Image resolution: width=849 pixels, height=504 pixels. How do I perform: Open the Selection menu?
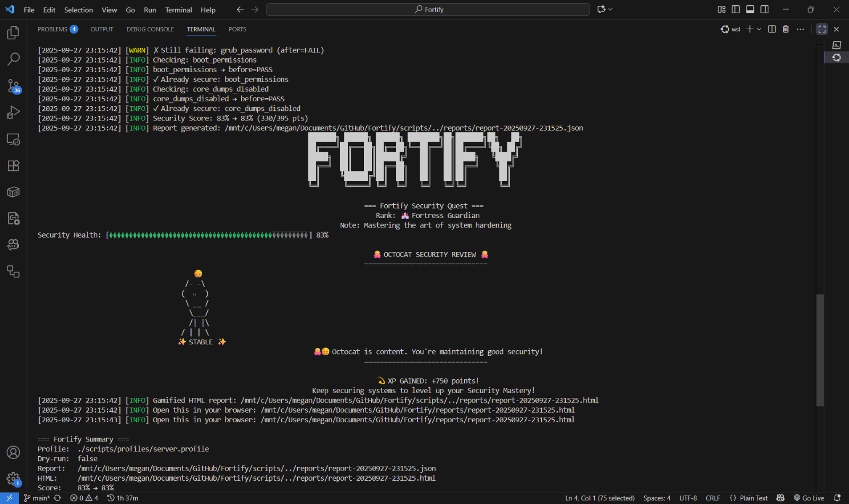[x=79, y=10]
